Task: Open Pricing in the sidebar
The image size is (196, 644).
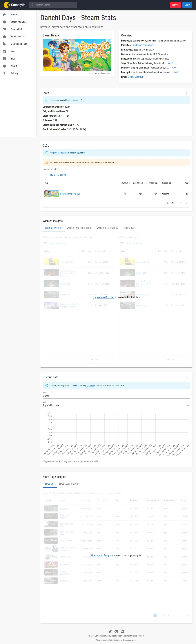Action: point(18,73)
